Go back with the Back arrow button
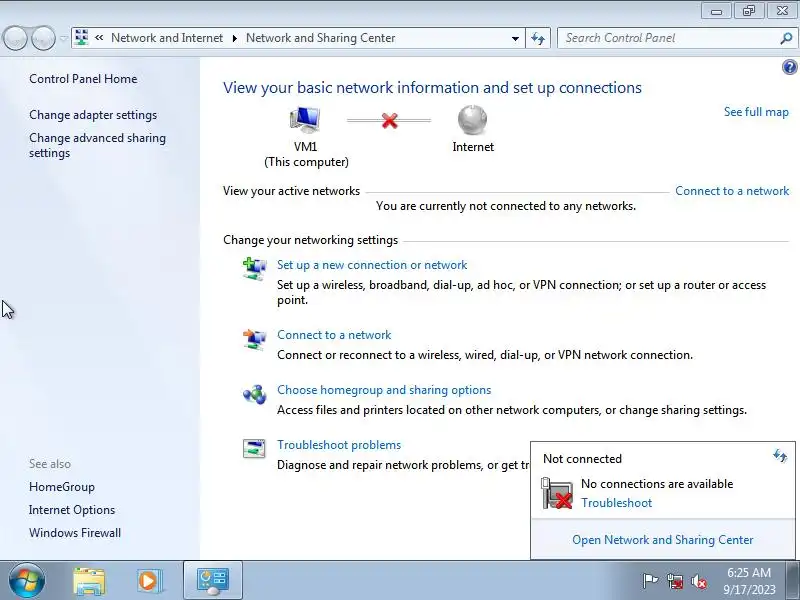800x600 pixels. (x=15, y=38)
